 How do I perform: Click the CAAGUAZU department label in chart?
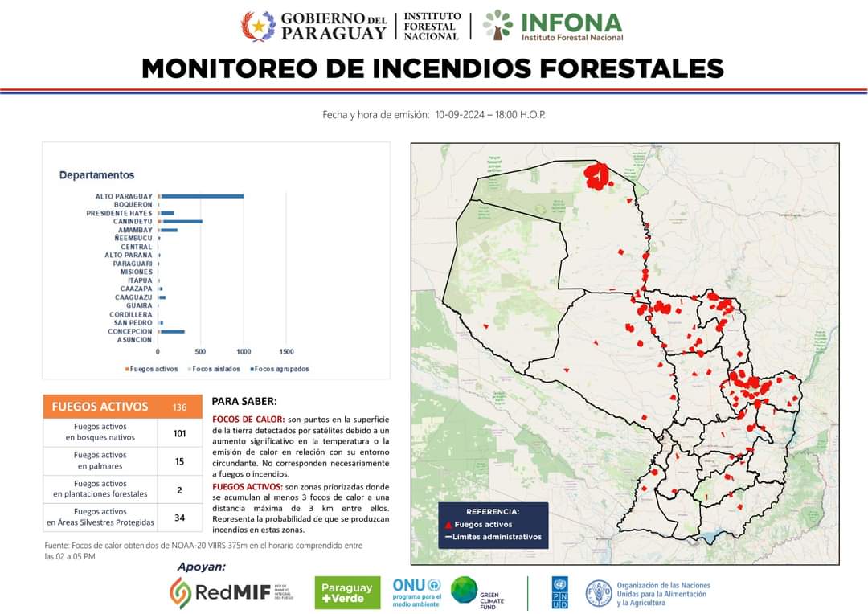tap(133, 298)
